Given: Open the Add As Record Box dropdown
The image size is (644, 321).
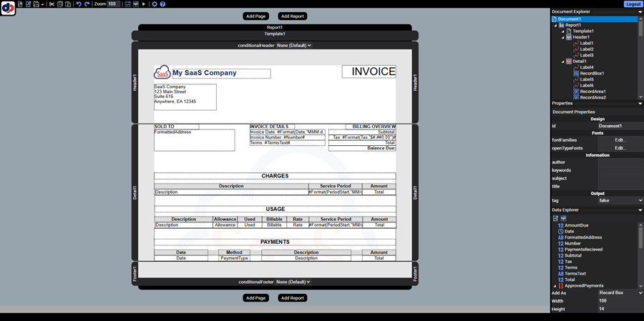Looking at the screenshot, I should point(620,293).
